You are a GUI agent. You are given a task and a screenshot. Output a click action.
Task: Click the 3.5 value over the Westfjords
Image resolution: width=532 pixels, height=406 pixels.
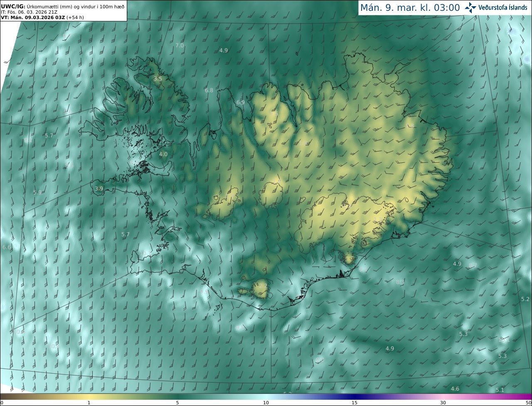(158, 78)
